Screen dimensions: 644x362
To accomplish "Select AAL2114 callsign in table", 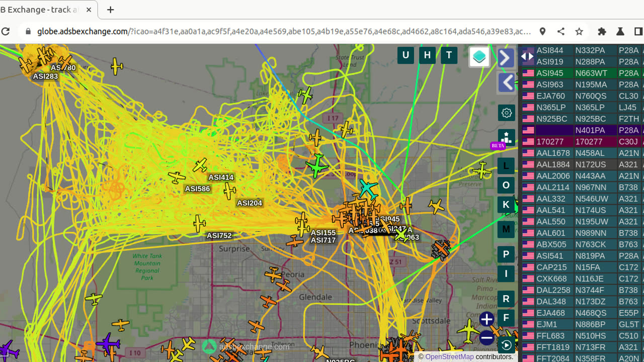I will pyautogui.click(x=553, y=188).
